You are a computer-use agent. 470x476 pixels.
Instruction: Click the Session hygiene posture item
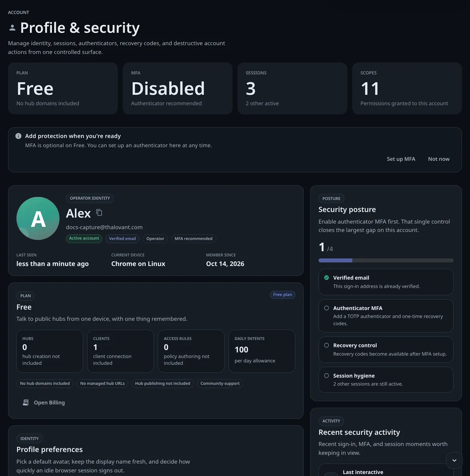386,380
